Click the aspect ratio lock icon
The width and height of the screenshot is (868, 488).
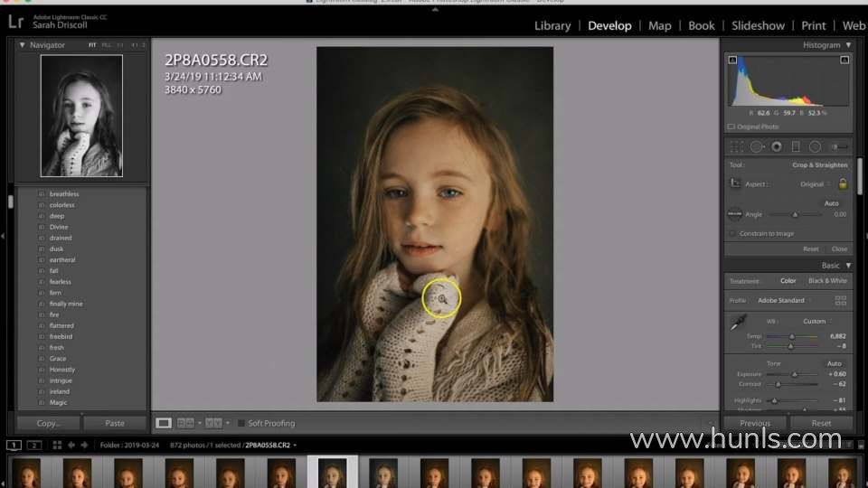843,183
